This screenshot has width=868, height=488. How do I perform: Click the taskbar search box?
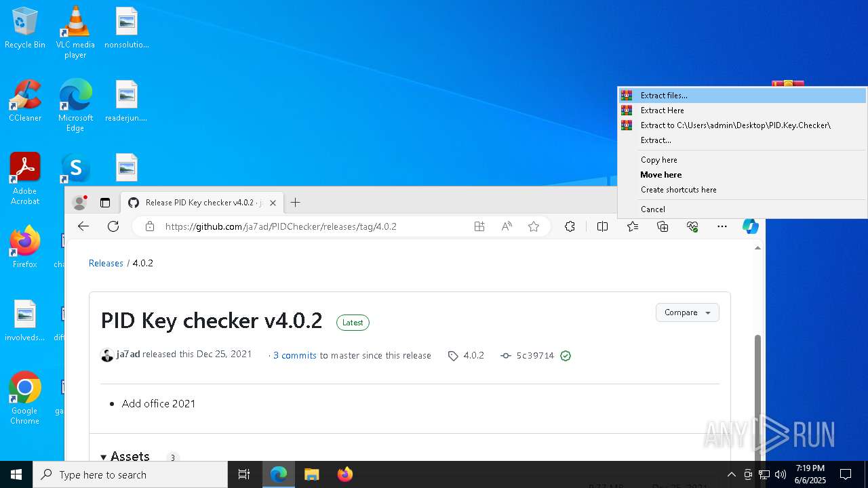[130, 474]
